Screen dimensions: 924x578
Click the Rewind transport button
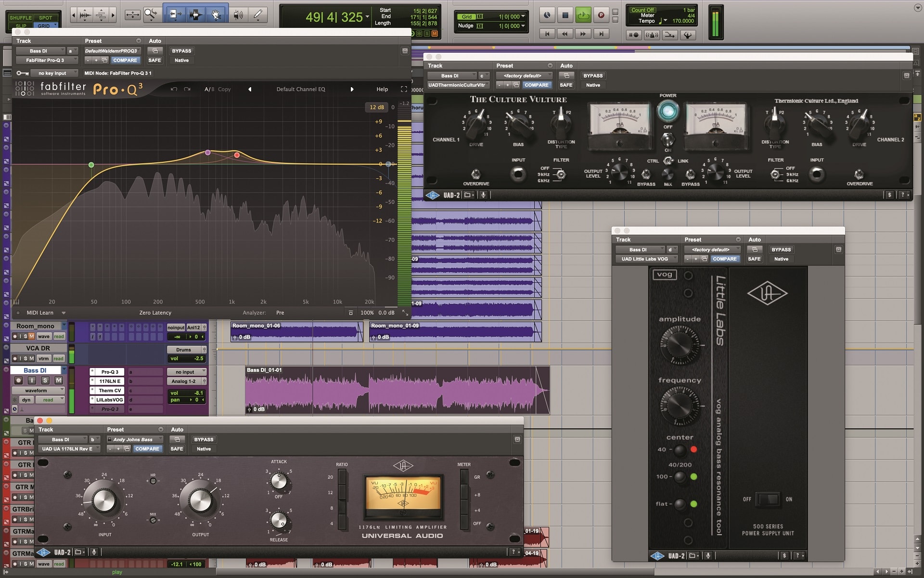565,34
